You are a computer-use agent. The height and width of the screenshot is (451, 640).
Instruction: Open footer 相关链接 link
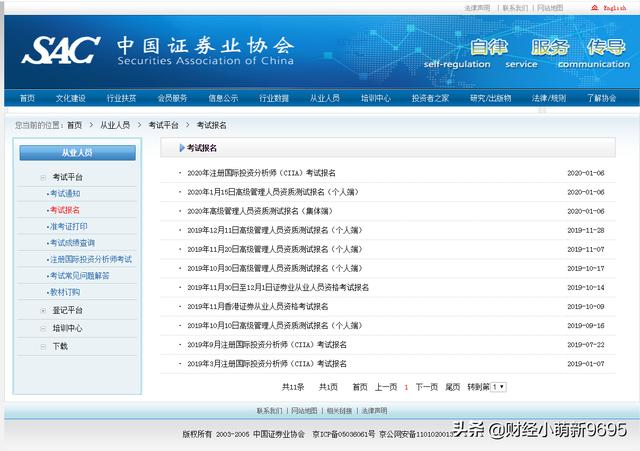[339, 411]
